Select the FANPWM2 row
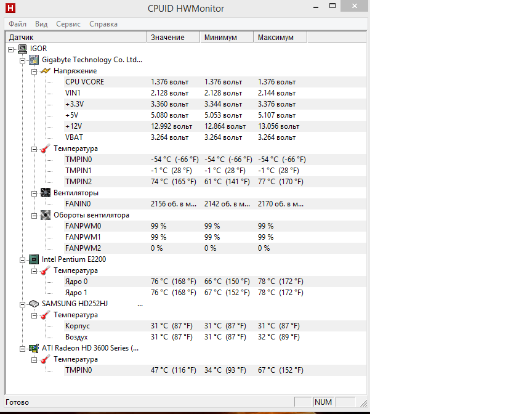This screenshot has height=414, width=532. pos(215,248)
